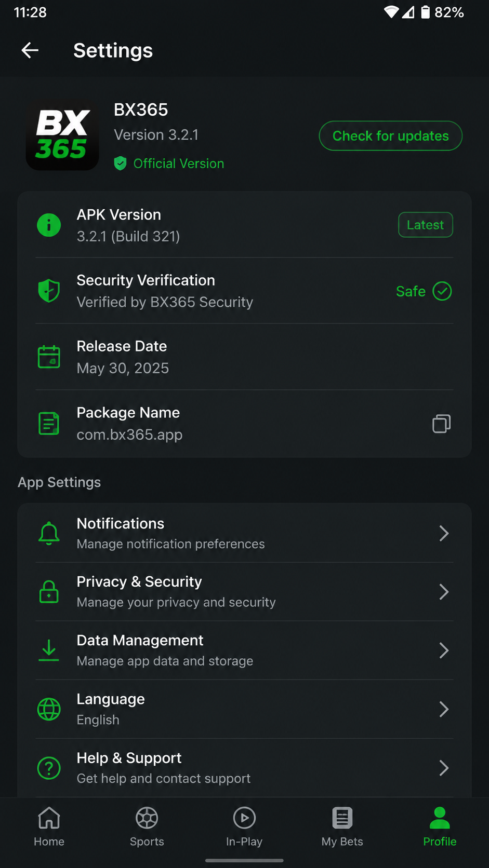Open Help & Support via chevron
The height and width of the screenshot is (868, 489).
pyautogui.click(x=444, y=768)
